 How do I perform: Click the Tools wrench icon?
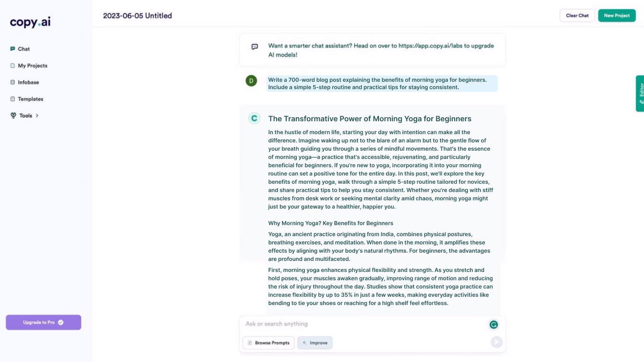pyautogui.click(x=13, y=115)
